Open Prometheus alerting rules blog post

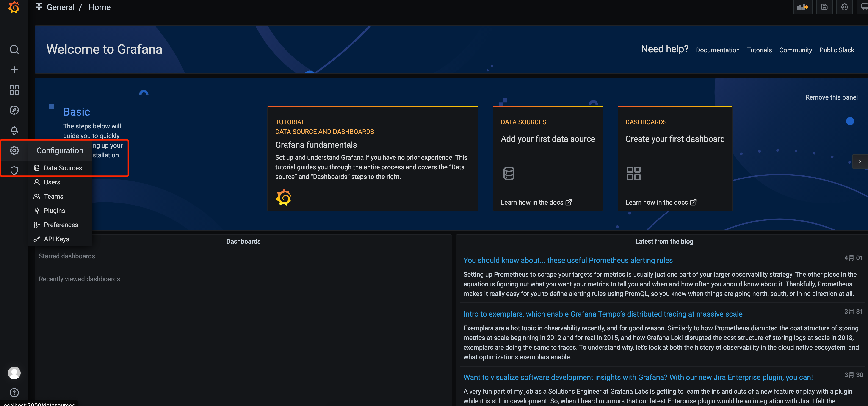[568, 260]
